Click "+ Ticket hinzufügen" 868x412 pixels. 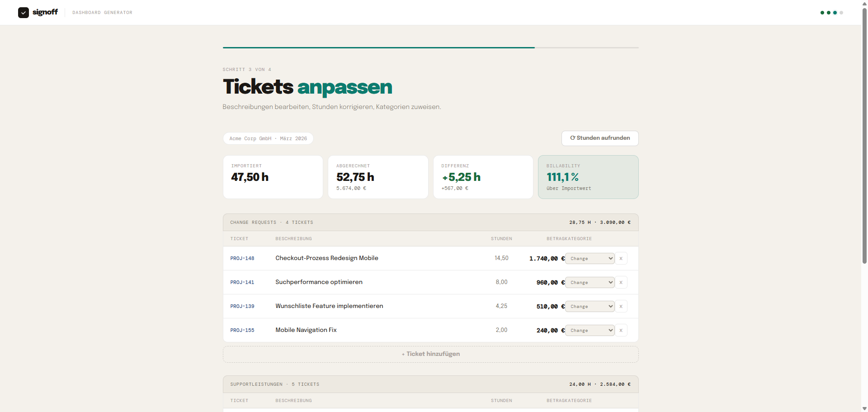coord(430,354)
